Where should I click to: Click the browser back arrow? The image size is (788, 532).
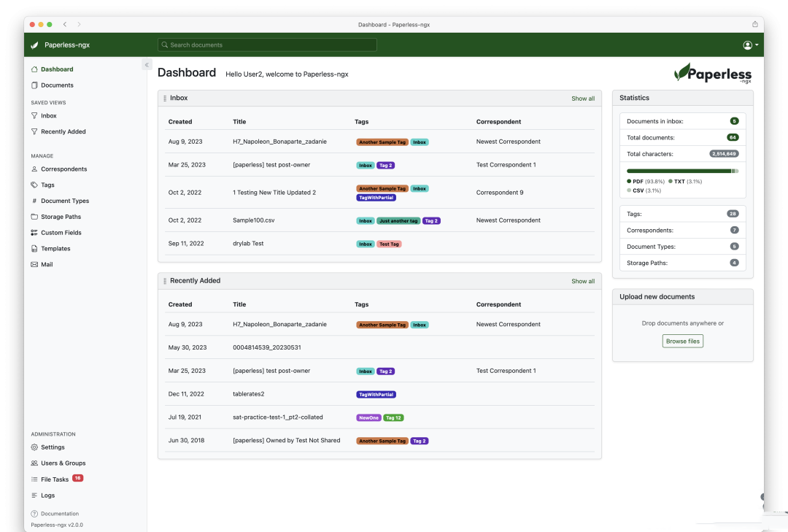[x=65, y=24]
